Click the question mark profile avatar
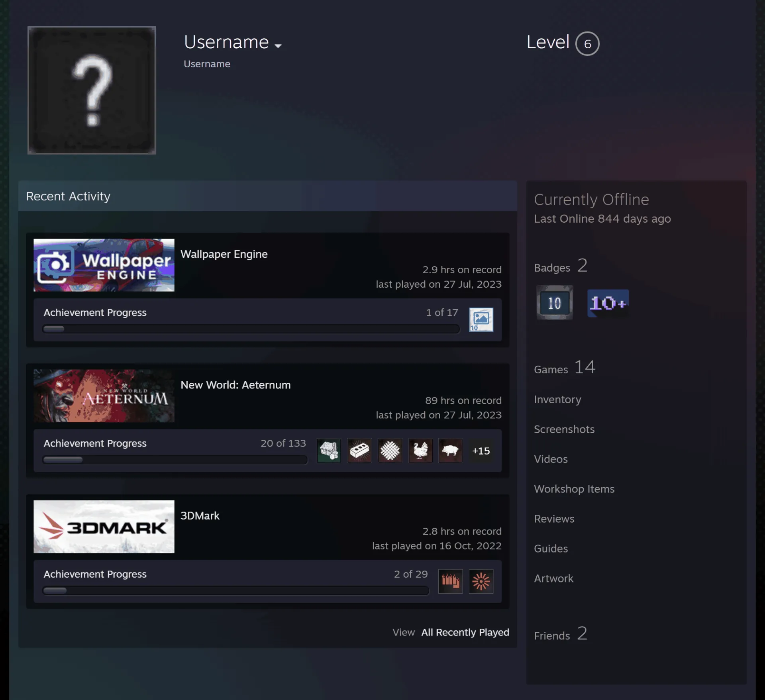765x700 pixels. (x=92, y=90)
